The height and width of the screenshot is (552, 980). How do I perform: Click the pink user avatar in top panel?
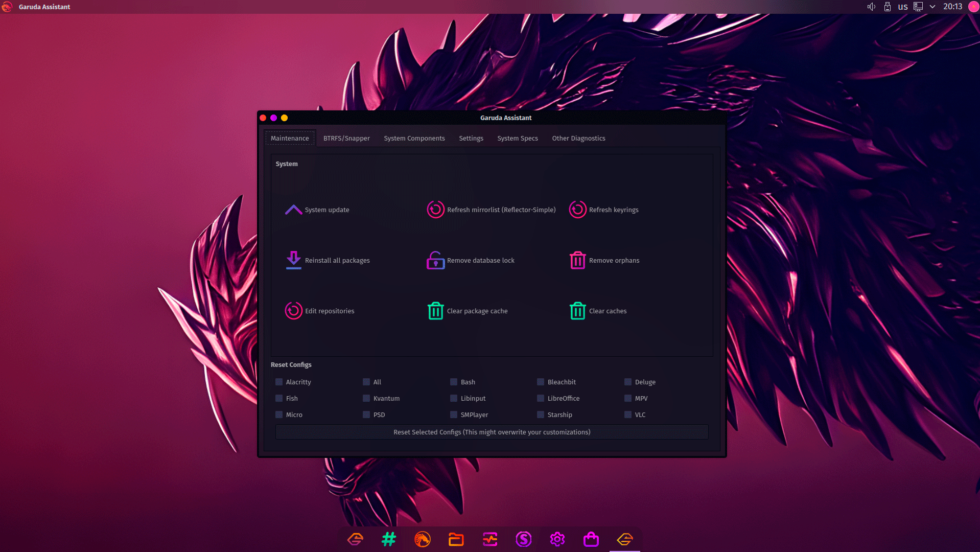[x=974, y=7]
